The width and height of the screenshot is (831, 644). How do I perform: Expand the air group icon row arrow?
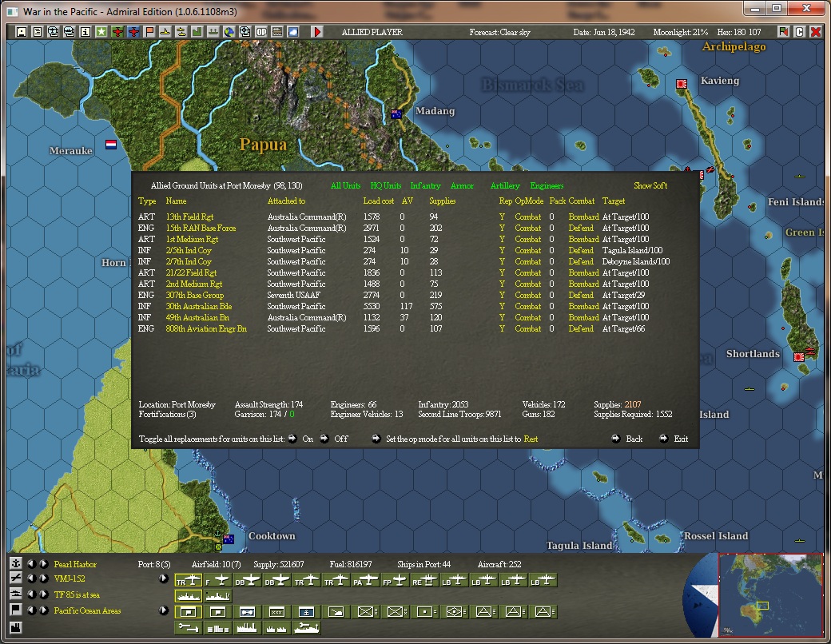click(x=164, y=578)
